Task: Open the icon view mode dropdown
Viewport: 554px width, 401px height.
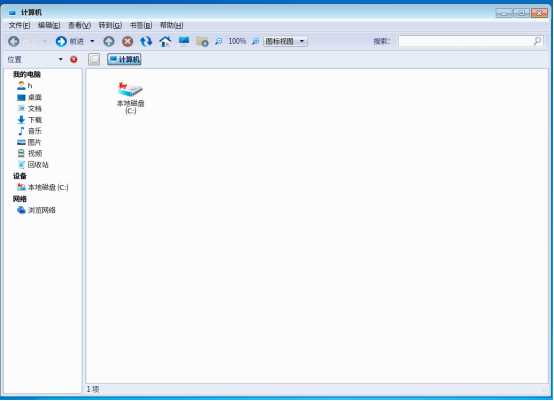Action: (285, 41)
